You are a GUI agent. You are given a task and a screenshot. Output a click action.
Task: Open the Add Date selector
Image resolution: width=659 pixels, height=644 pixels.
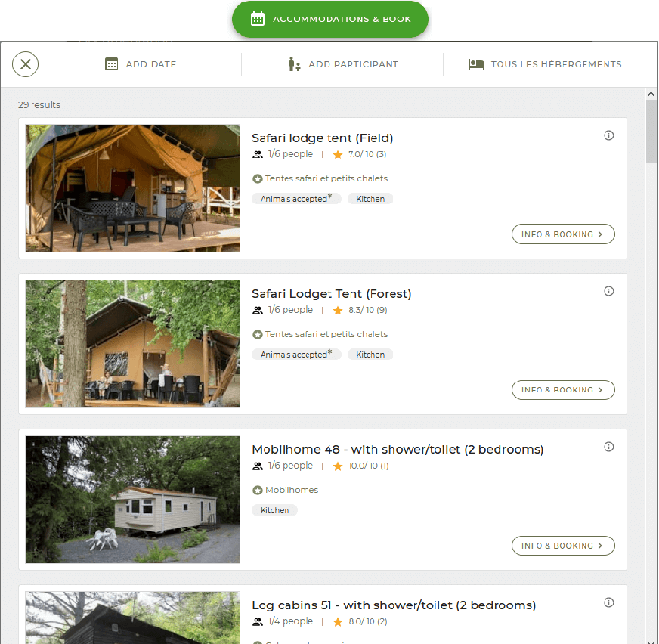click(x=141, y=64)
